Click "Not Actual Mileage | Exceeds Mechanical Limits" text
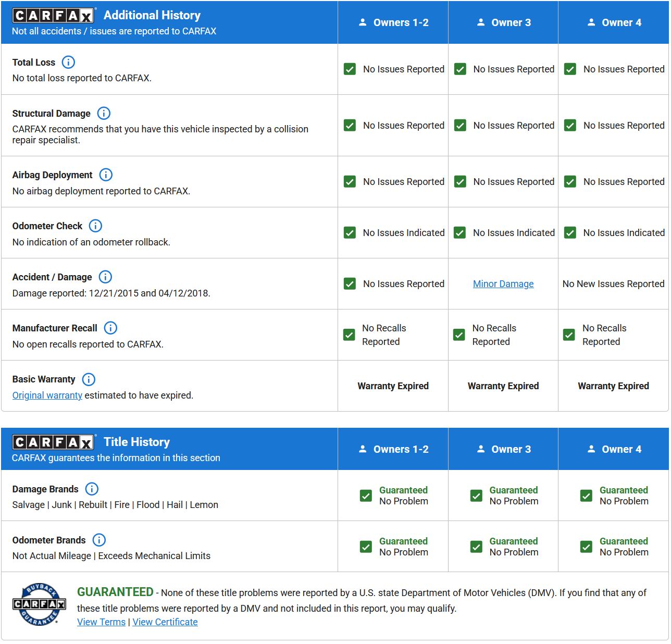Viewport: 671px width, 644px height. [x=111, y=556]
